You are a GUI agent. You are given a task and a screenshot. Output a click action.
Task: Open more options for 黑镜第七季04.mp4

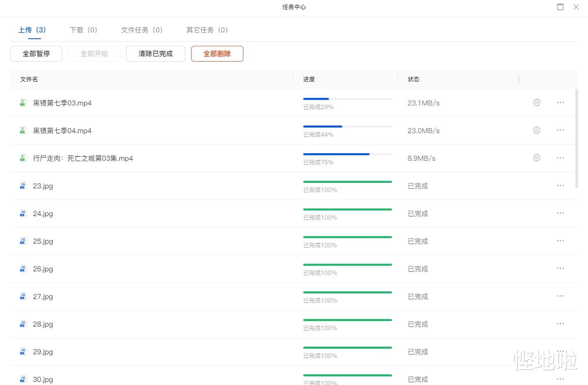click(x=560, y=130)
